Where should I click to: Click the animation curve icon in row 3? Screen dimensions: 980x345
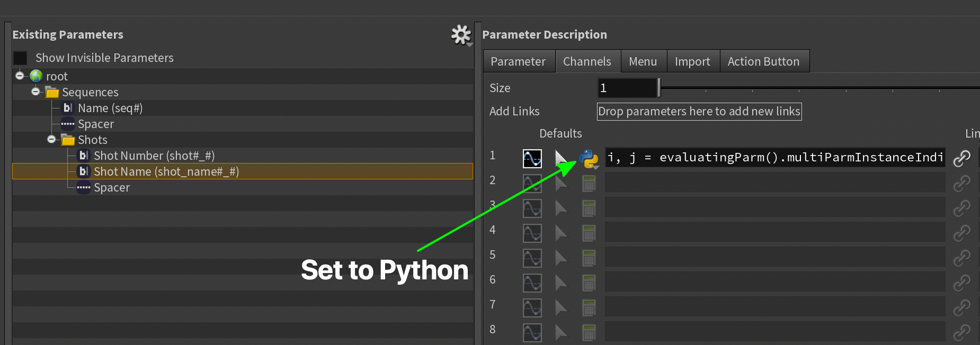[532, 208]
